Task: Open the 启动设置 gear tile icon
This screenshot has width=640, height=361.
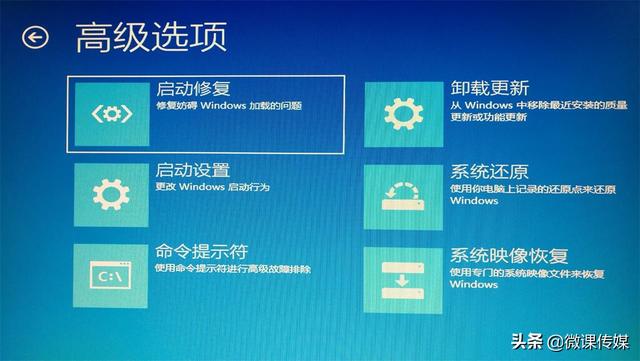Action: [x=111, y=195]
